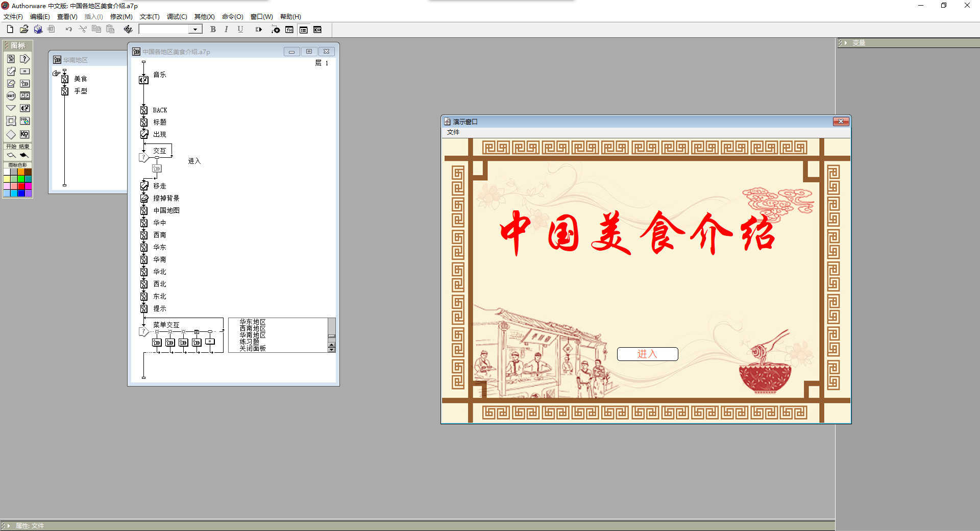980x531 pixels.
Task: Click the Restart/Run toolbar icon
Action: click(259, 30)
